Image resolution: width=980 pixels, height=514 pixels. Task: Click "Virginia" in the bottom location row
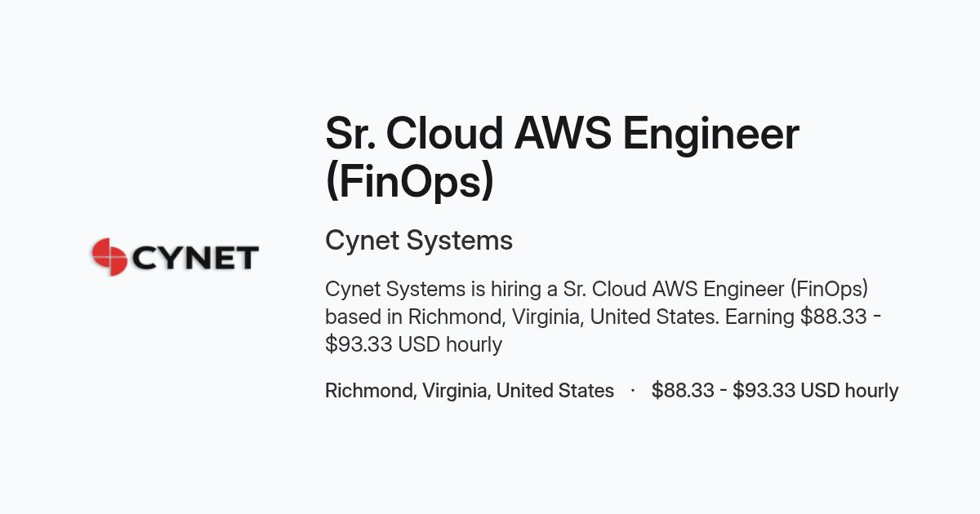(457, 391)
